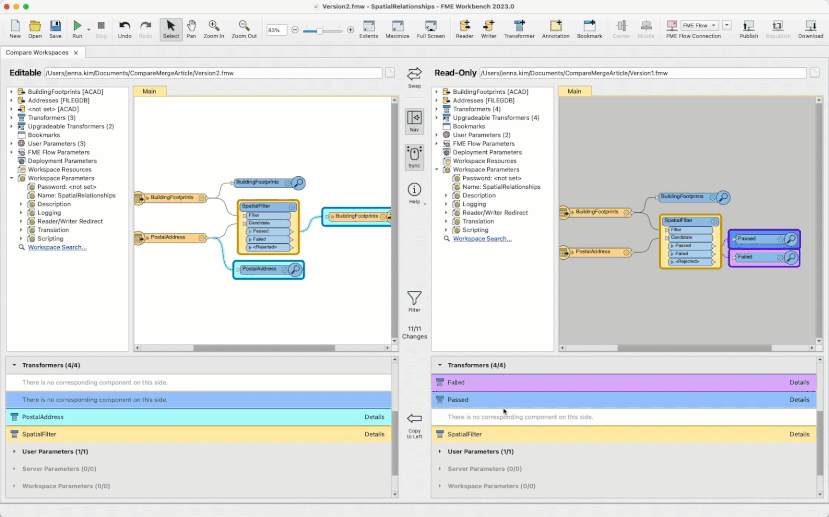
Task: Add a Bookmark from toolbar
Action: pyautogui.click(x=589, y=29)
